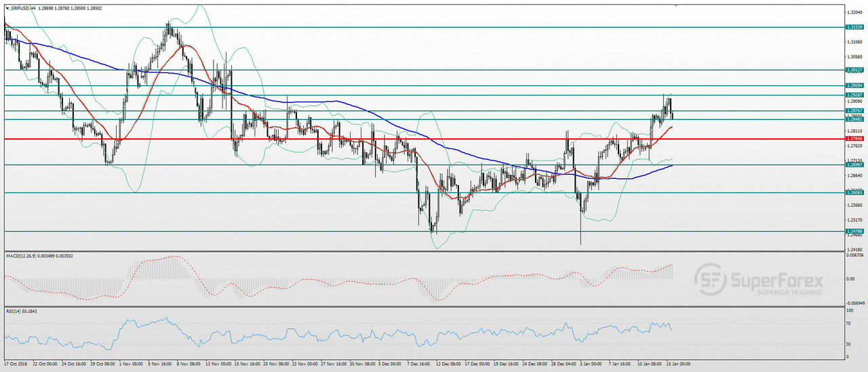Click the 1.30127 price level tag
This screenshot has width=868, height=372.
pos(854,70)
